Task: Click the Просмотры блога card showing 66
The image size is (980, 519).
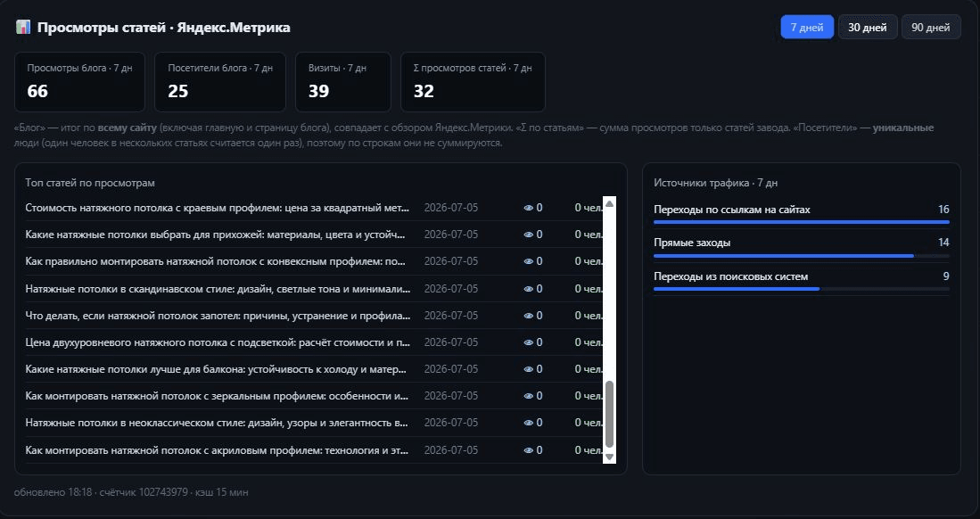Action: coord(79,81)
